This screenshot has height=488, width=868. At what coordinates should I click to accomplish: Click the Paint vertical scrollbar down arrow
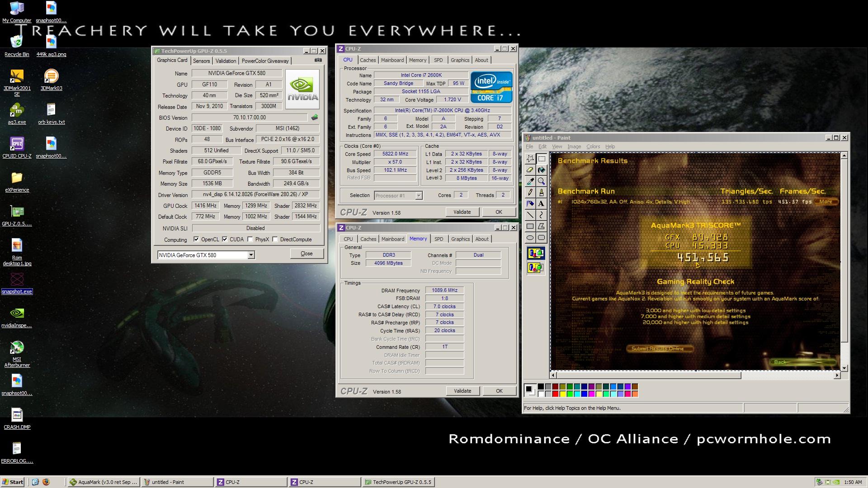pos(844,368)
